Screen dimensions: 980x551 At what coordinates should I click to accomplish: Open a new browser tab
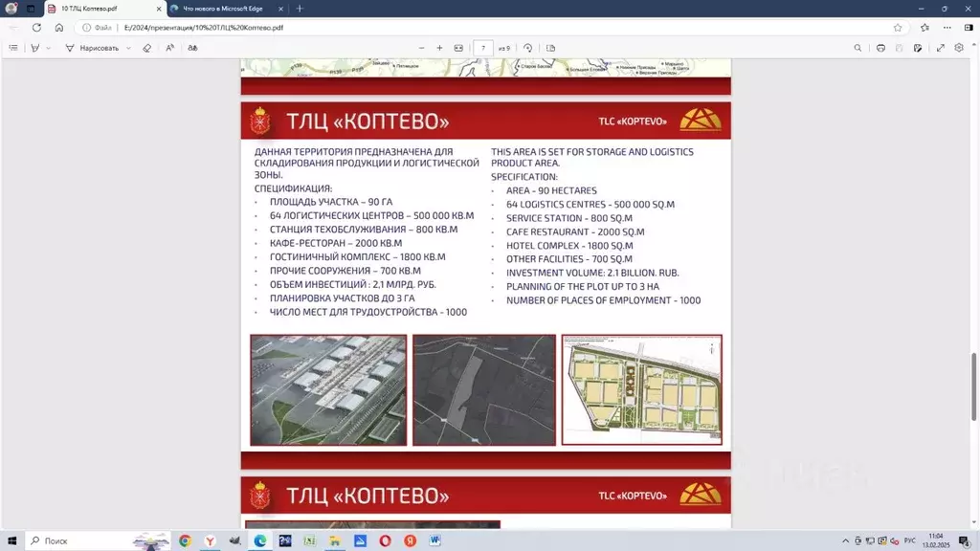(300, 9)
